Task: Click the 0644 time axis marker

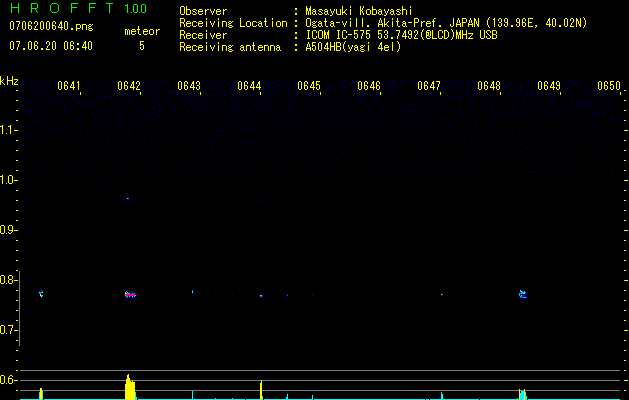Action: 249,86
